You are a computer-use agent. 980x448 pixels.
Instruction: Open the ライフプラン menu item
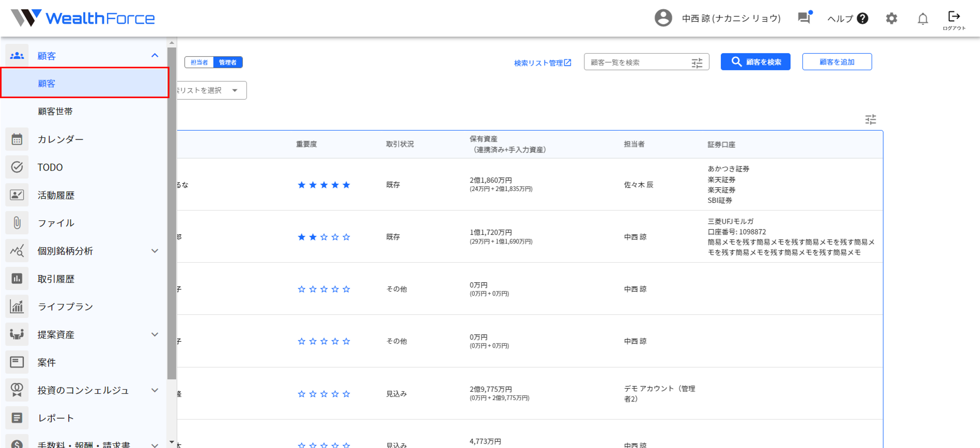coord(65,306)
